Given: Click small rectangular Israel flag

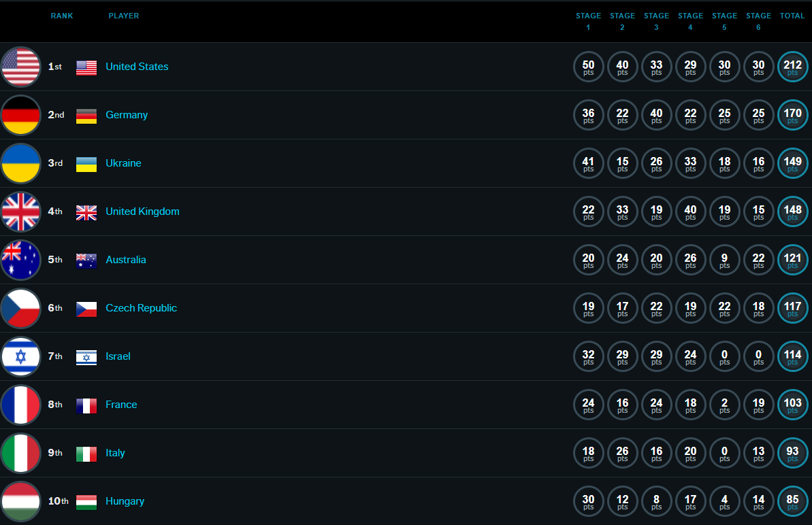Looking at the screenshot, I should coord(86,358).
